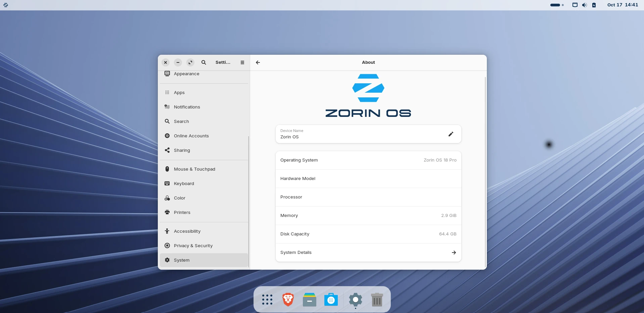Select Notifications in the settings sidebar
The image size is (644, 313).
point(187,107)
